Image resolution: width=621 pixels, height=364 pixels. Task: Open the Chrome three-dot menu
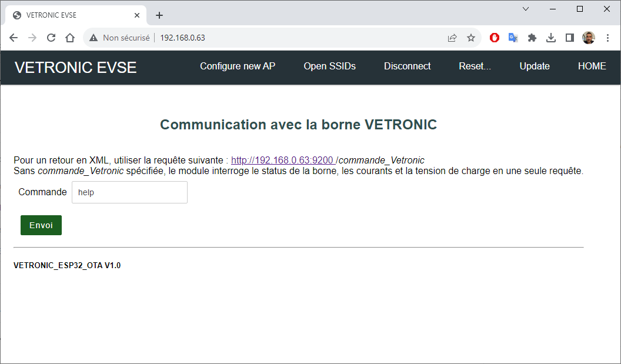607,38
